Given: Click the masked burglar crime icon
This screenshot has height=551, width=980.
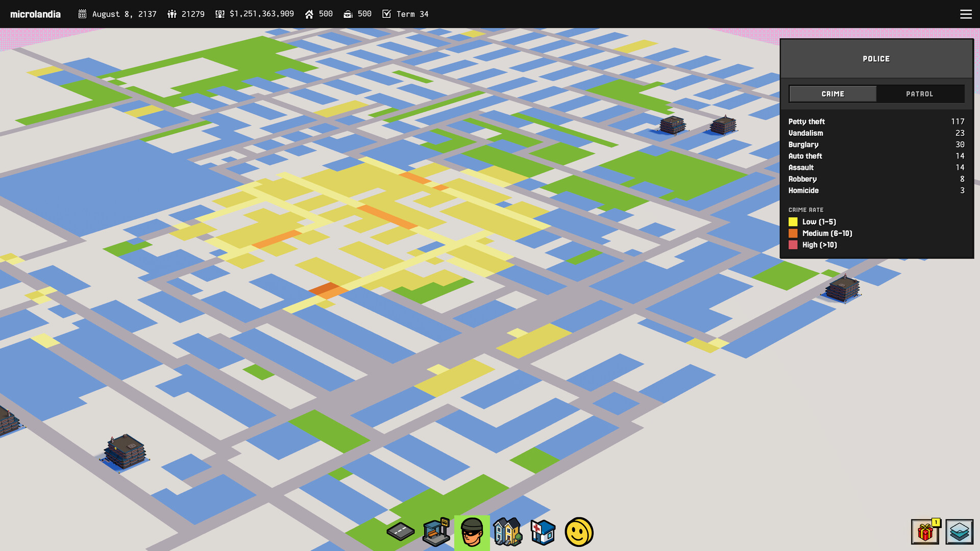Looking at the screenshot, I should point(472,533).
